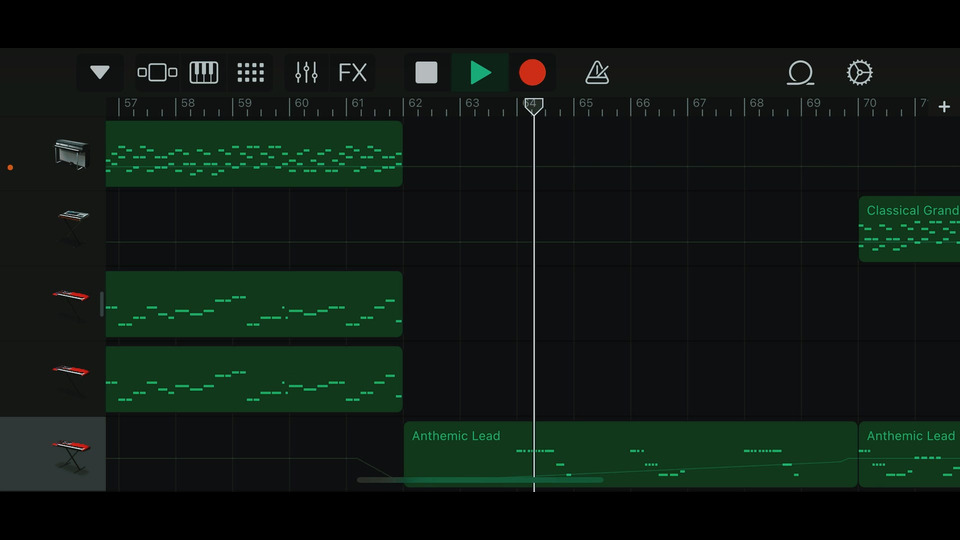Open the FX panel
The height and width of the screenshot is (540, 960).
tap(353, 72)
